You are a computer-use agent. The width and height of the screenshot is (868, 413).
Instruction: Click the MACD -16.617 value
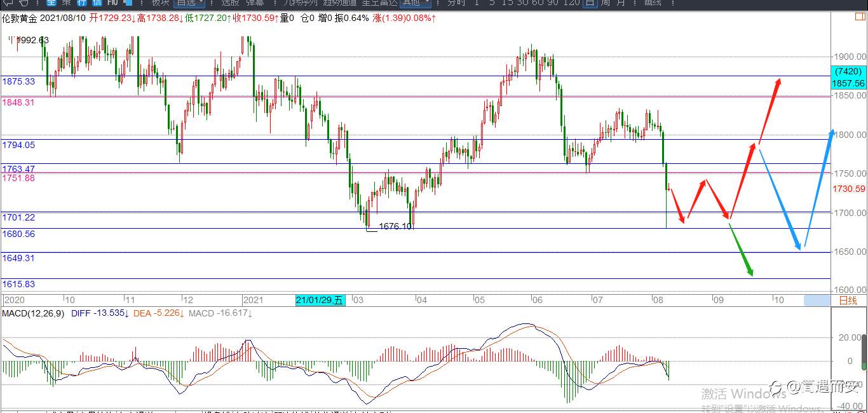(220, 313)
